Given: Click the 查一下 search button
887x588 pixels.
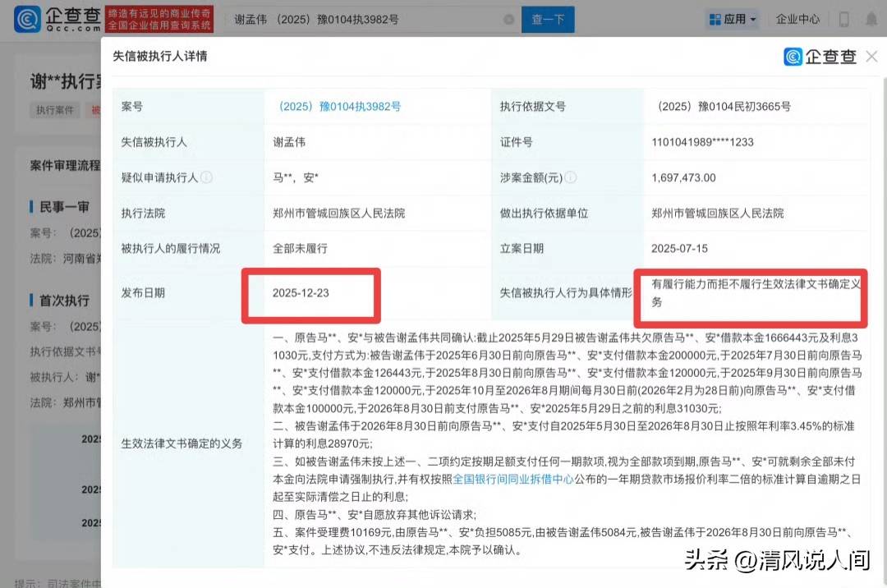Looking at the screenshot, I should click(x=548, y=19).
